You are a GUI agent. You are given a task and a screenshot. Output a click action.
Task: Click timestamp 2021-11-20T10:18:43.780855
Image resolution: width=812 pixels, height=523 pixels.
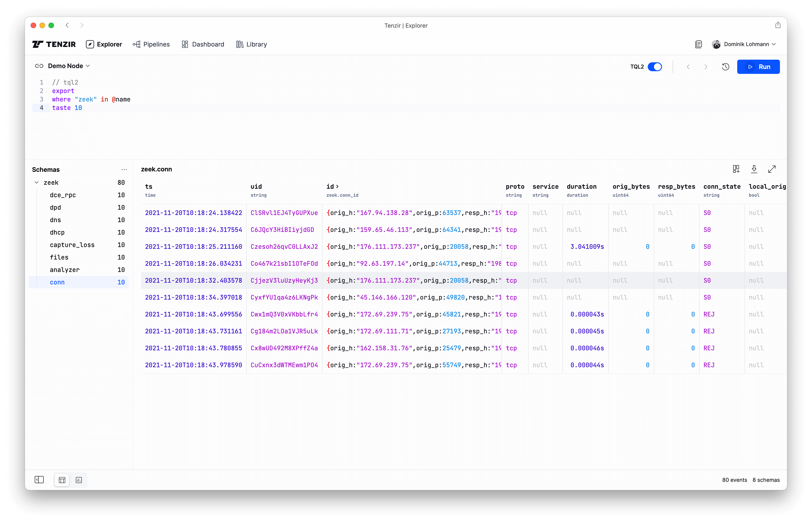194,349
